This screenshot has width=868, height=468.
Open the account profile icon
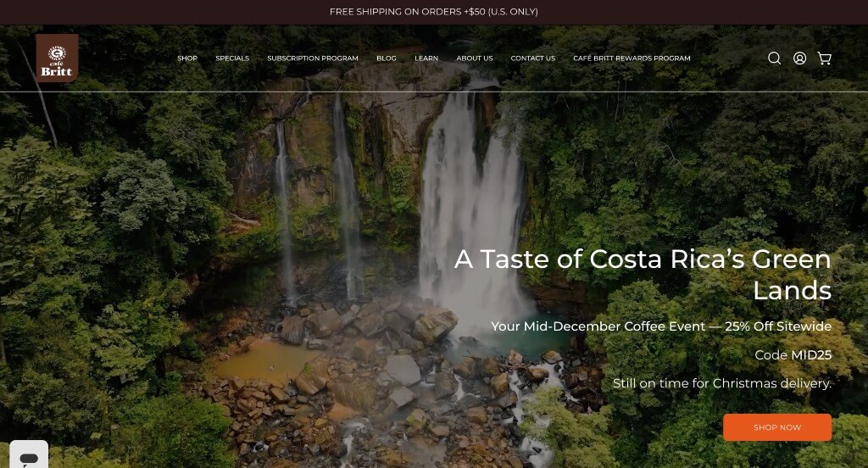pos(799,58)
